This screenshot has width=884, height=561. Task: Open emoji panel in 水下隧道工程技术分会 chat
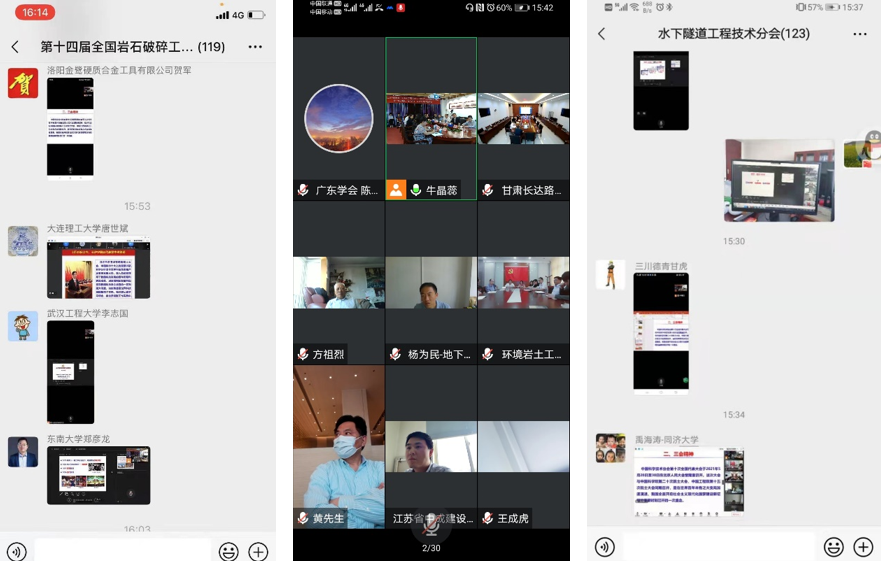(833, 547)
